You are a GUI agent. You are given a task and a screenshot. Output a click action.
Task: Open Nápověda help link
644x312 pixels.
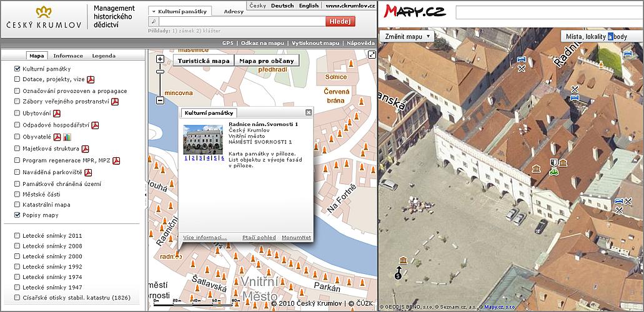tap(360, 42)
